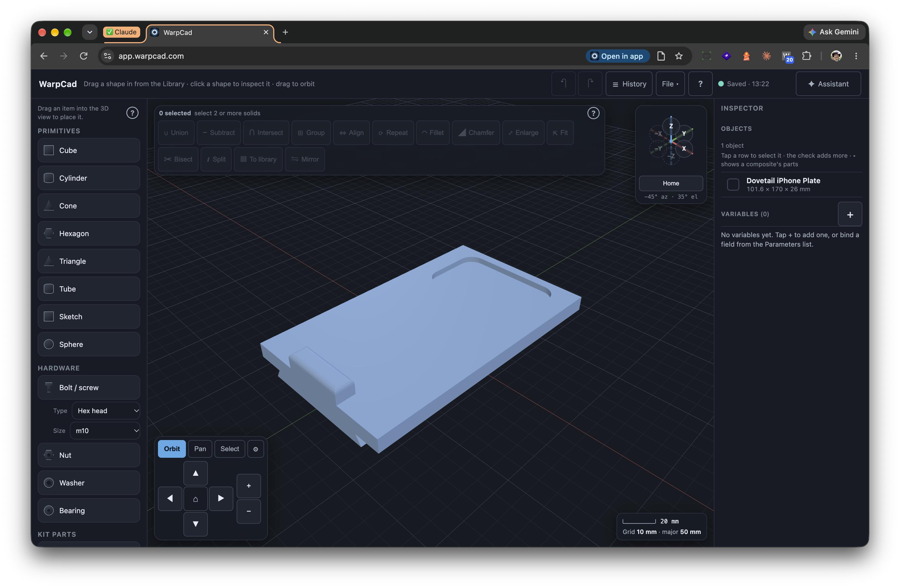Orbit the view right with arrow
Image resolution: width=900 pixels, height=588 pixels.
click(x=221, y=498)
